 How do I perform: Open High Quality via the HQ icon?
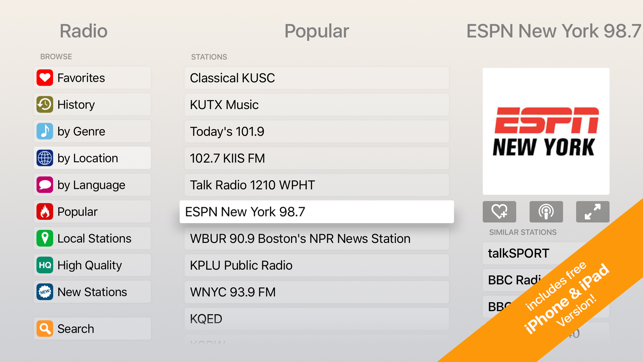tap(45, 265)
